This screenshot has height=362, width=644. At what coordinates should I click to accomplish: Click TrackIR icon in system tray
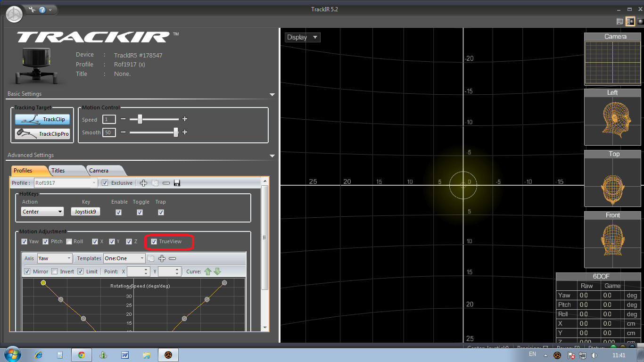[557, 355]
